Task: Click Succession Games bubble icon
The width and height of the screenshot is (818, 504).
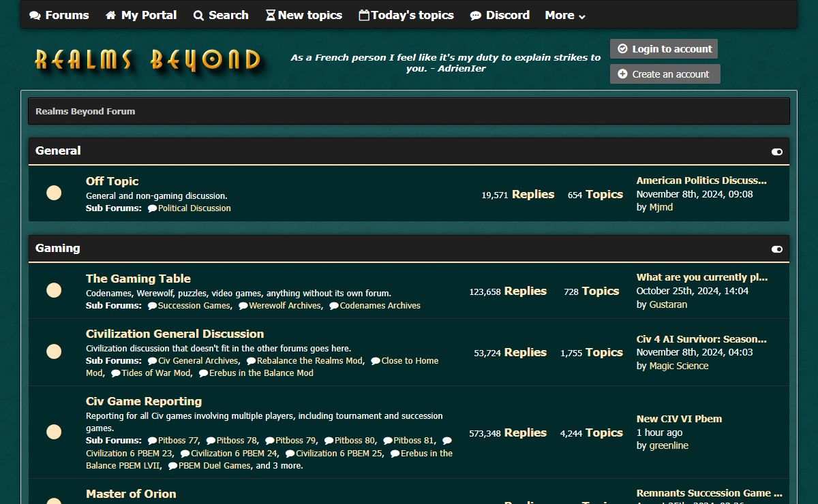Action: click(x=152, y=306)
